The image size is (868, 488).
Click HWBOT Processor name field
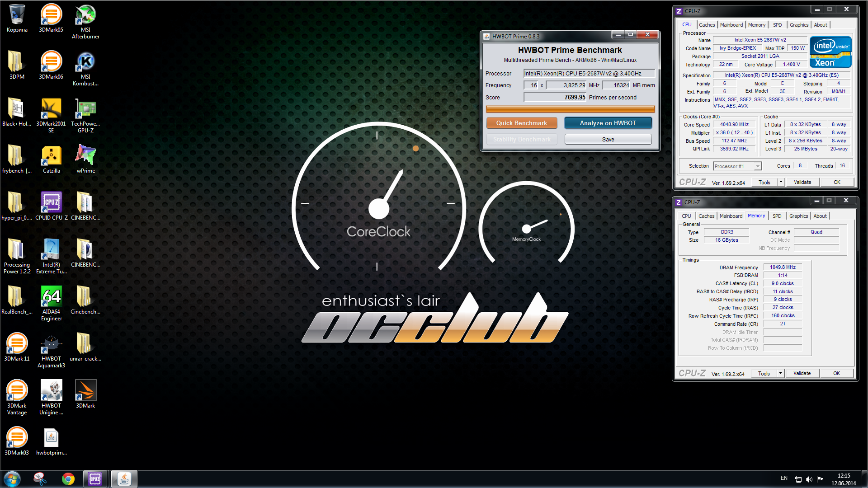pos(589,73)
